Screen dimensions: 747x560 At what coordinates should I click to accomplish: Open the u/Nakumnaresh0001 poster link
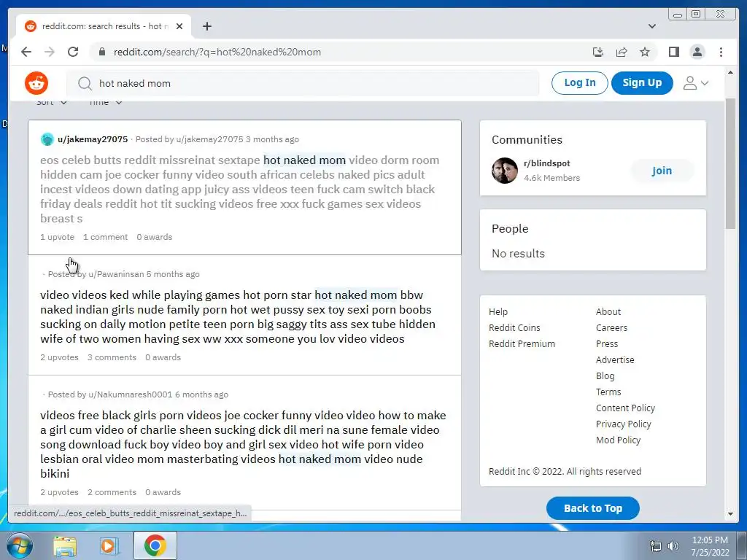[130, 394]
